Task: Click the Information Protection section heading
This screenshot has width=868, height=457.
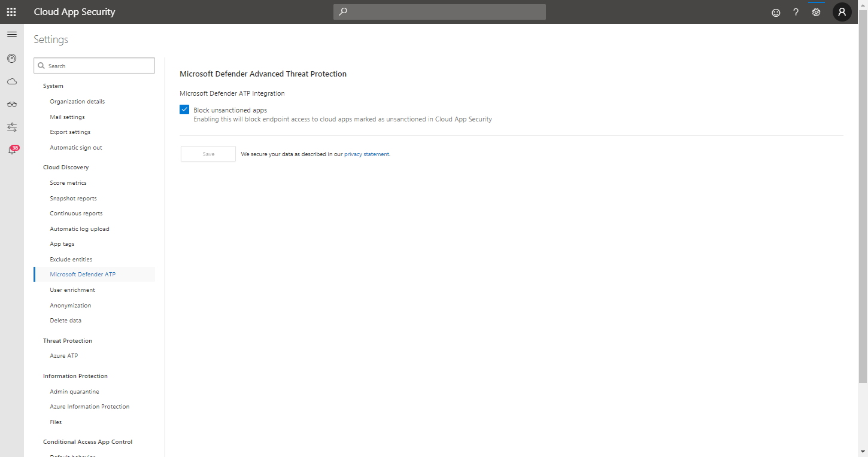Action: [x=75, y=376]
